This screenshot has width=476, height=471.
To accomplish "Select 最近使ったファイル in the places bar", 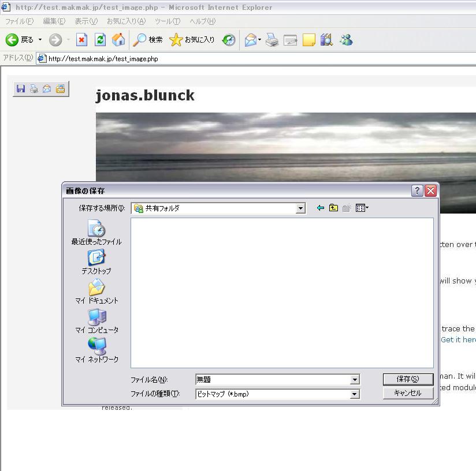I will tap(96, 233).
